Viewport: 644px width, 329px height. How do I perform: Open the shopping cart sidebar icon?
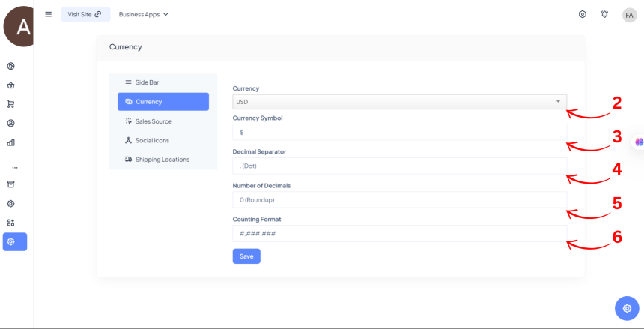click(x=11, y=104)
